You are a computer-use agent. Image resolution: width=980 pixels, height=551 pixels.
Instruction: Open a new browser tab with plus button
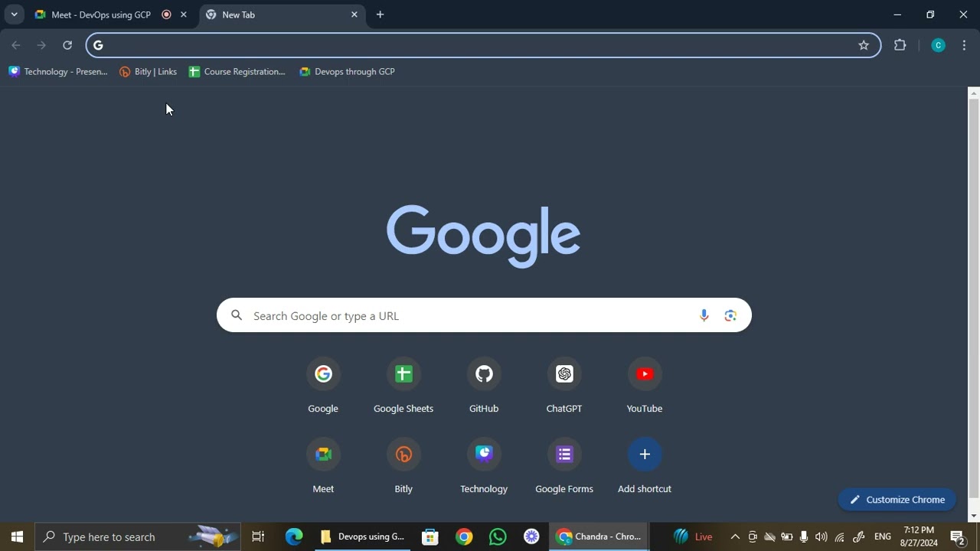tap(380, 15)
